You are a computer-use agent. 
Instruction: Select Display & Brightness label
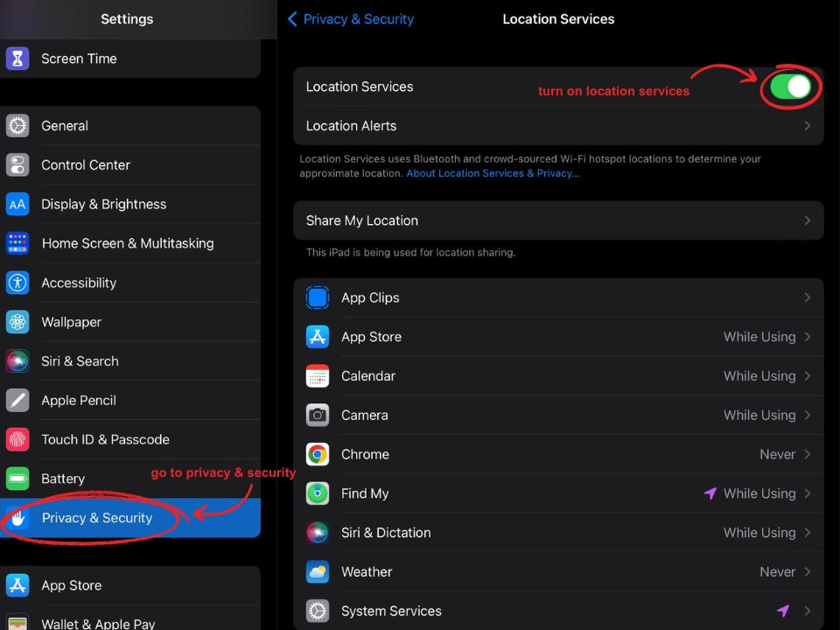pyautogui.click(x=104, y=204)
